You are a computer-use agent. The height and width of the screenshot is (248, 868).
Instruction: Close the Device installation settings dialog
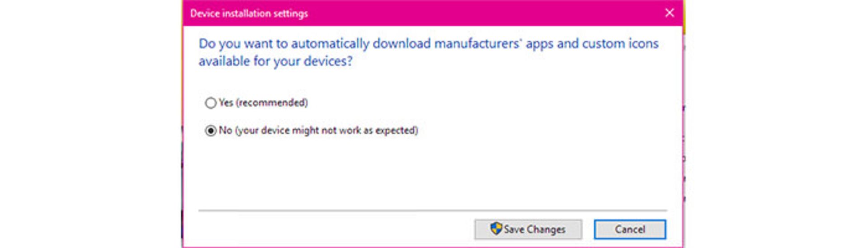coord(670,13)
